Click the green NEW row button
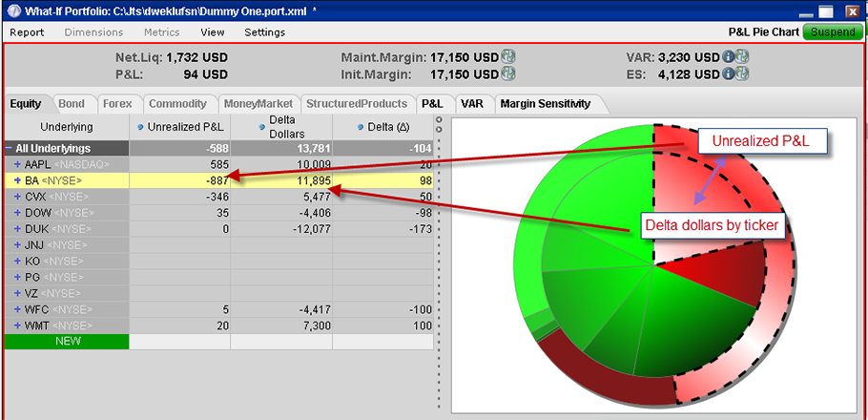Image resolution: width=868 pixels, height=420 pixels. click(x=67, y=342)
